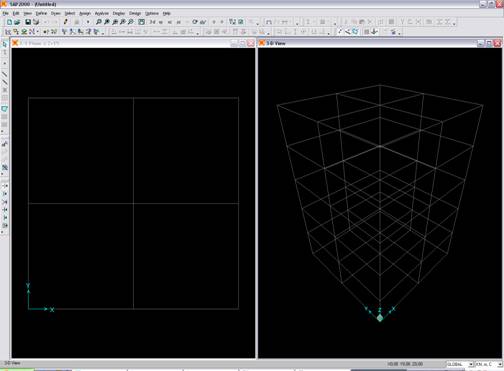Image resolution: width=504 pixels, height=371 pixels.
Task: Click the pencil lock/unlock model icon
Action: pyautogui.click(x=66, y=22)
